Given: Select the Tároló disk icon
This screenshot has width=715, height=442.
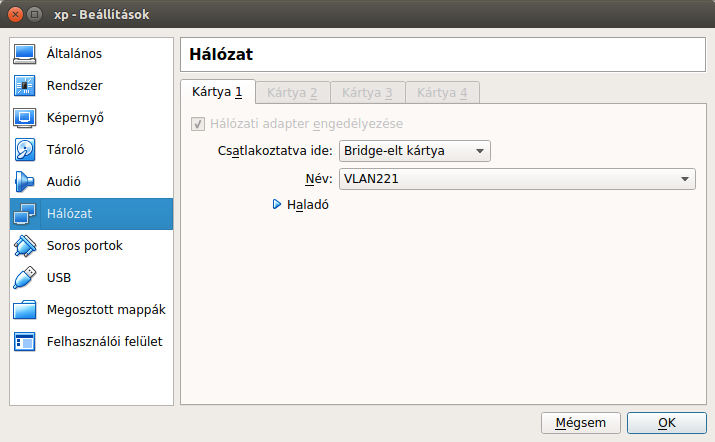Looking at the screenshot, I should [25, 150].
